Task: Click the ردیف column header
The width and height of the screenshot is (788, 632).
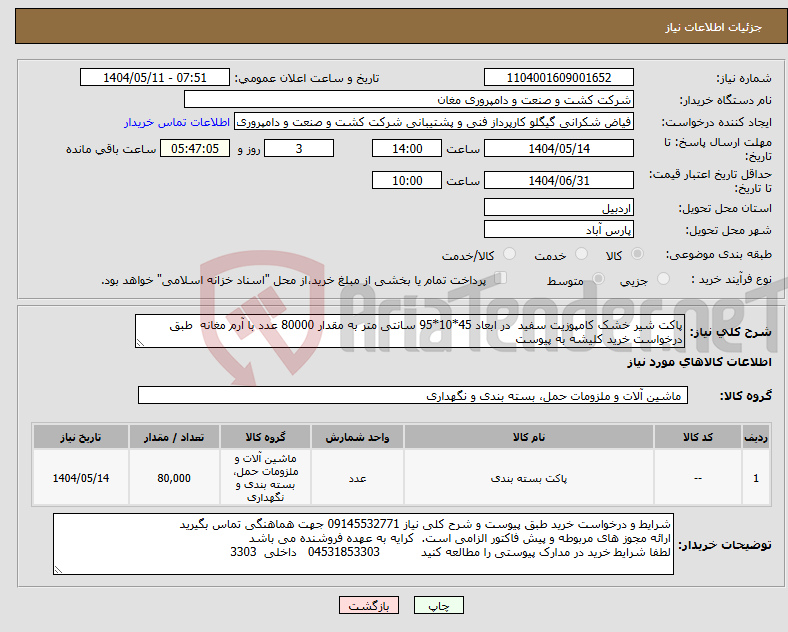Action: click(x=756, y=437)
